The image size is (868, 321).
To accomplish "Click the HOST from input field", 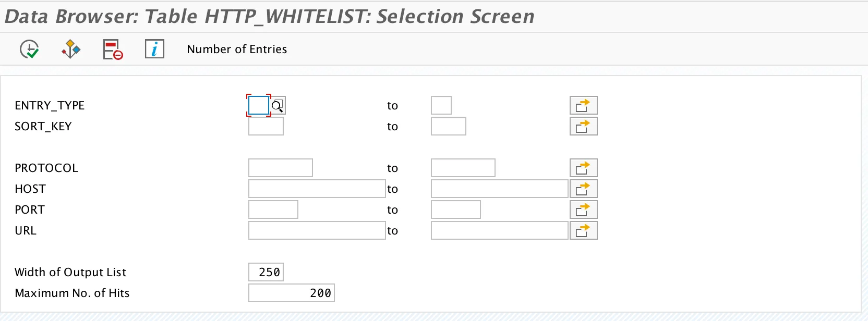I will click(x=317, y=189).
